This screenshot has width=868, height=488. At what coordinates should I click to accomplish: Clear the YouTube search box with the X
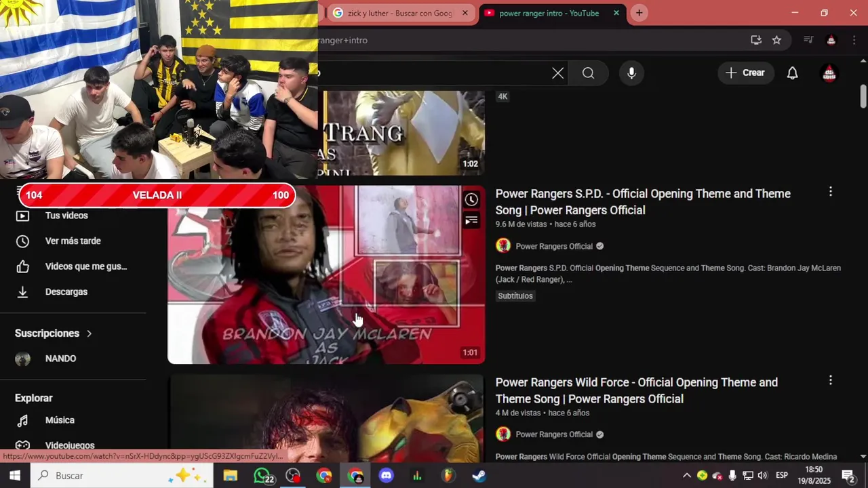pos(557,73)
